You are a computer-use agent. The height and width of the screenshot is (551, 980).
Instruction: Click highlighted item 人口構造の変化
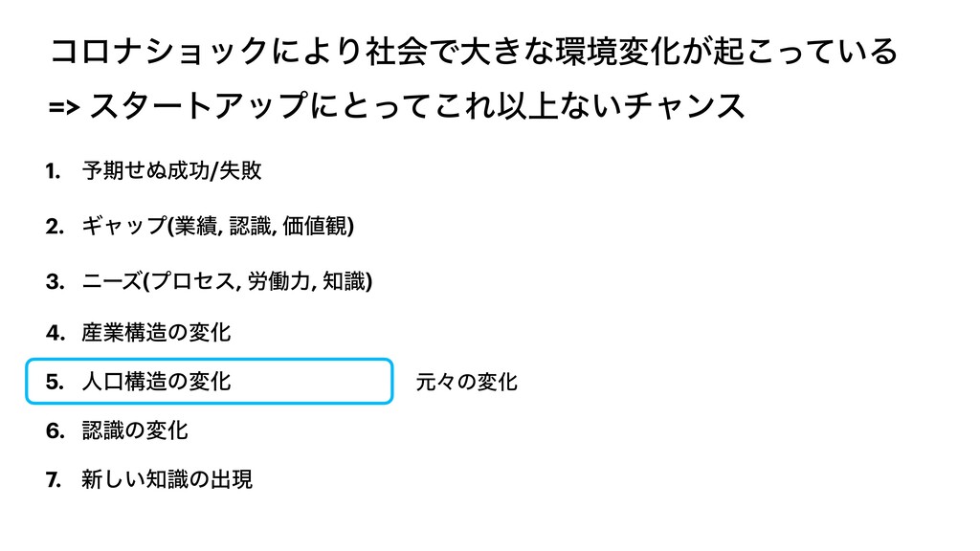point(157,382)
